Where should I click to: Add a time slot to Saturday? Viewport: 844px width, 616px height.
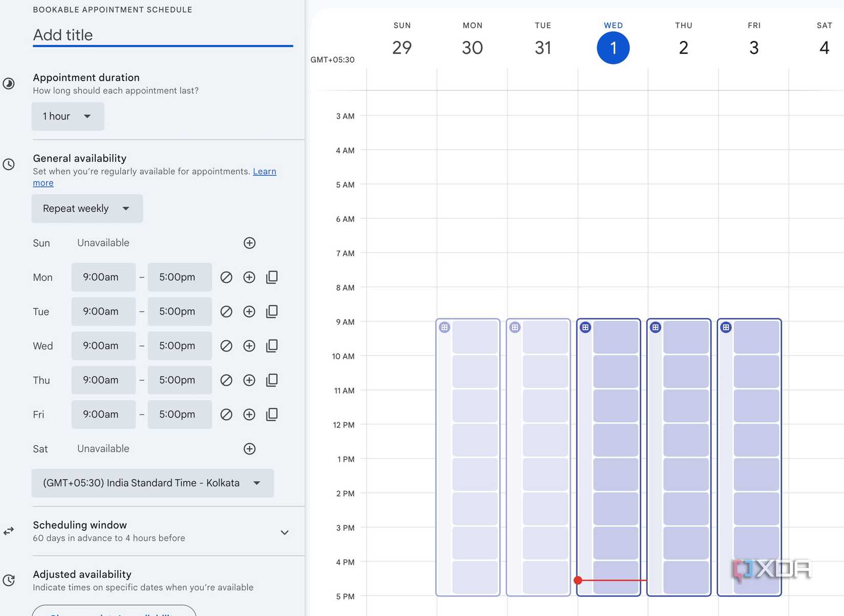tap(249, 448)
